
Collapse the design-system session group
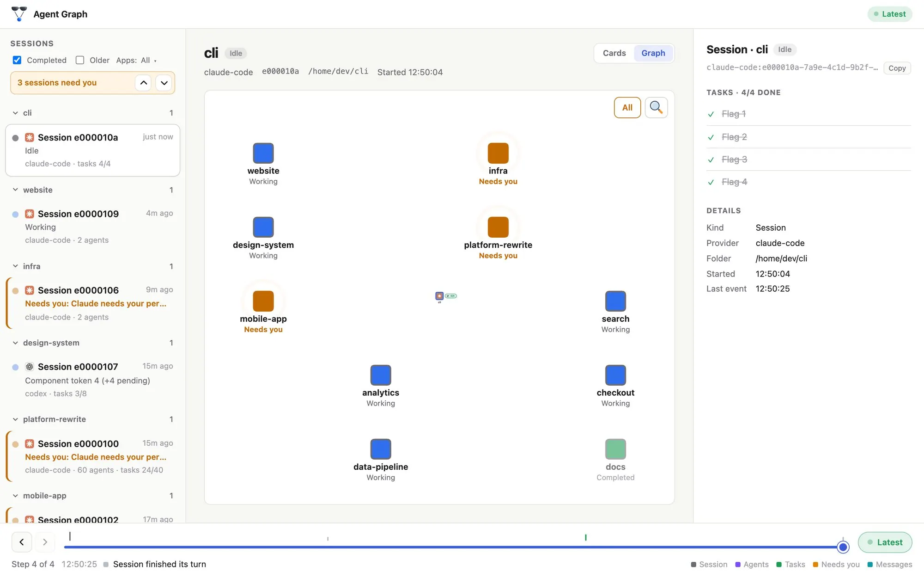pos(15,343)
